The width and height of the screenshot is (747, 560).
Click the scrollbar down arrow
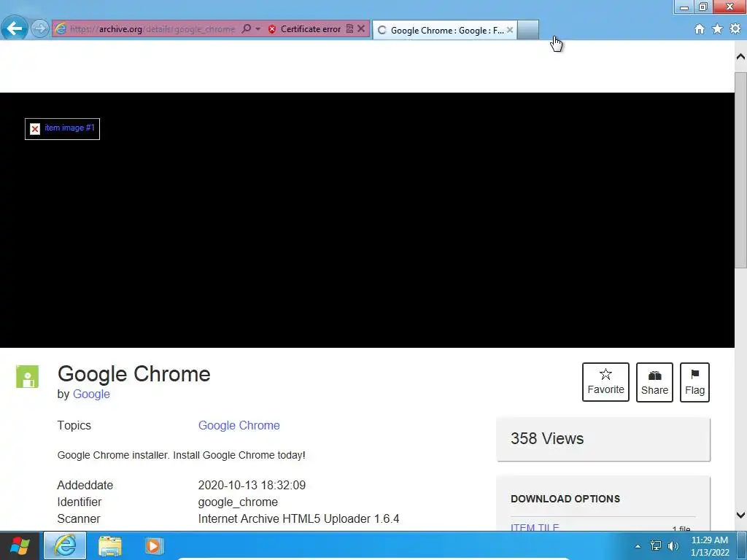tap(741, 515)
